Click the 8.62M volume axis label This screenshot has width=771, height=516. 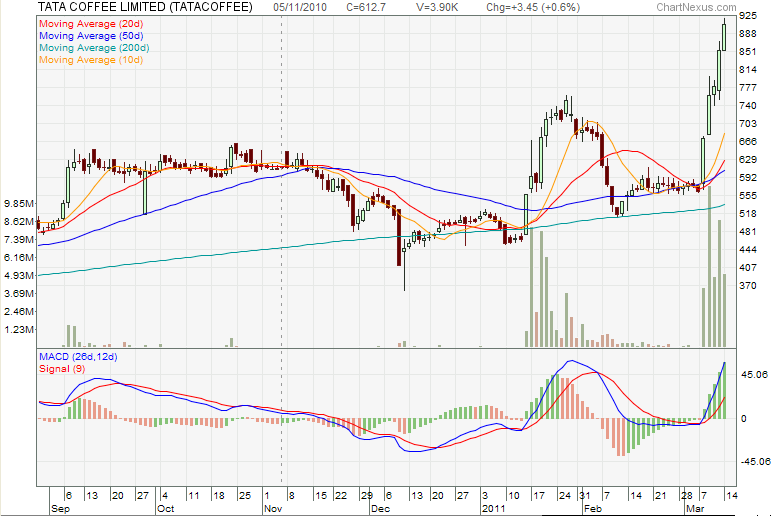click(19, 221)
